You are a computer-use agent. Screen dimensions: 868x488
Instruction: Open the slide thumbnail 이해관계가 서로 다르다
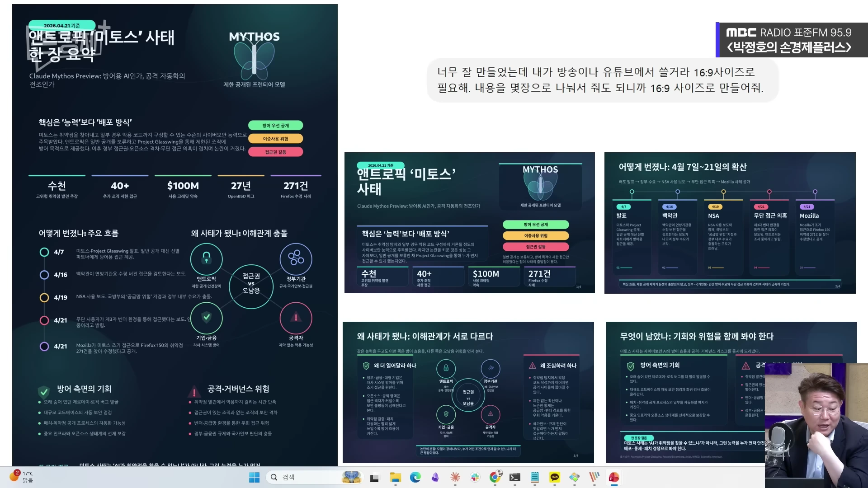point(468,392)
